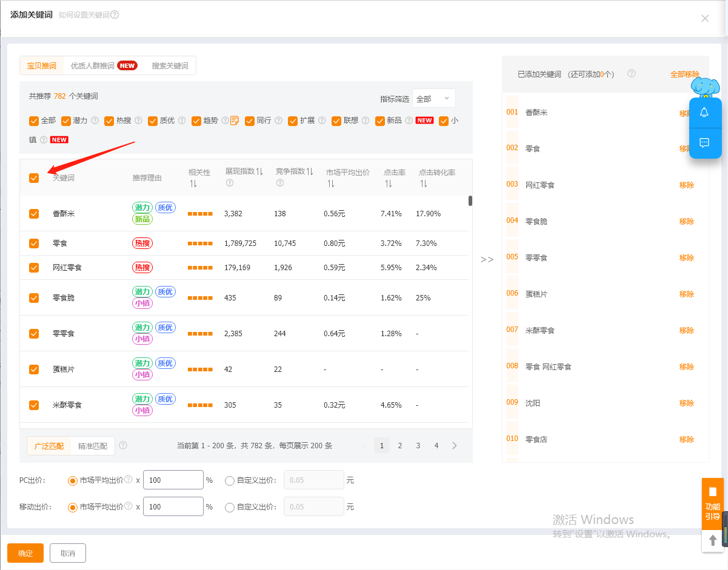Sort by 竞争指数 column arrows
Image resolution: width=728 pixels, height=570 pixels.
310,172
